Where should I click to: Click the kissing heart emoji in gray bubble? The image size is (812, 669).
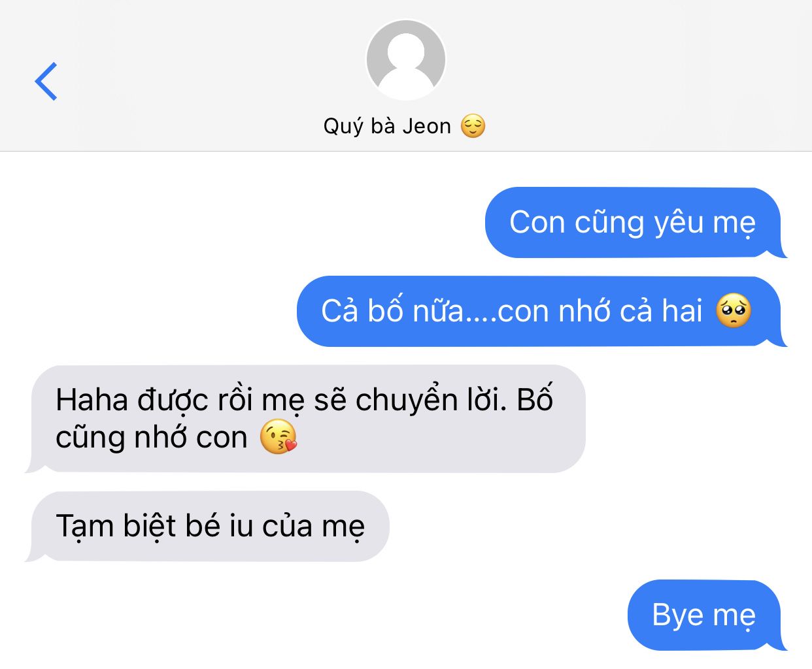pyautogui.click(x=279, y=437)
